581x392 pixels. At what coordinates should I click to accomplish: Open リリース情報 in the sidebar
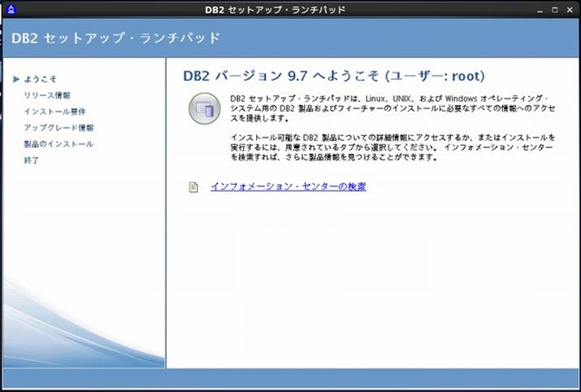pyautogui.click(x=46, y=95)
